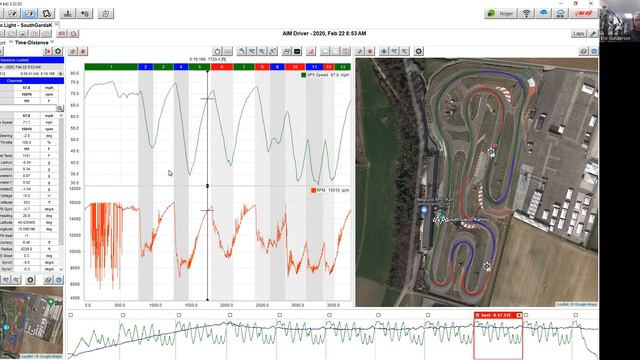Image resolution: width=640 pixels, height=360 pixels.
Task: Click the GPS Speed green legend swatch
Action: pyautogui.click(x=303, y=75)
